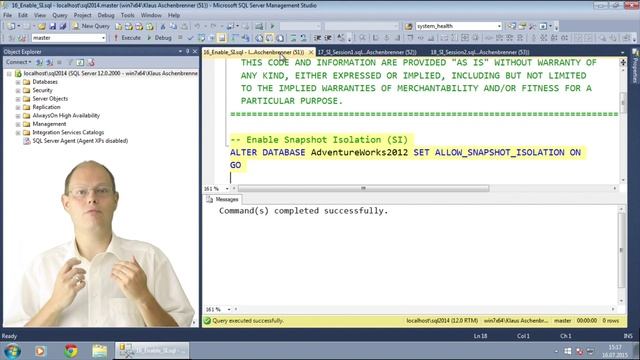Click the Parse checkmark icon
This screenshot has height=360, width=640.
pyautogui.click(x=190, y=38)
